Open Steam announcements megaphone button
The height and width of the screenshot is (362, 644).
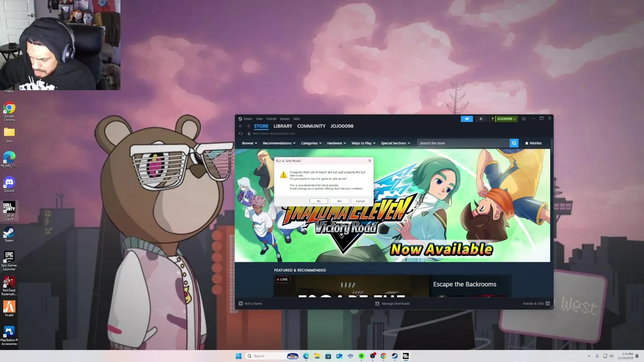[x=467, y=119]
